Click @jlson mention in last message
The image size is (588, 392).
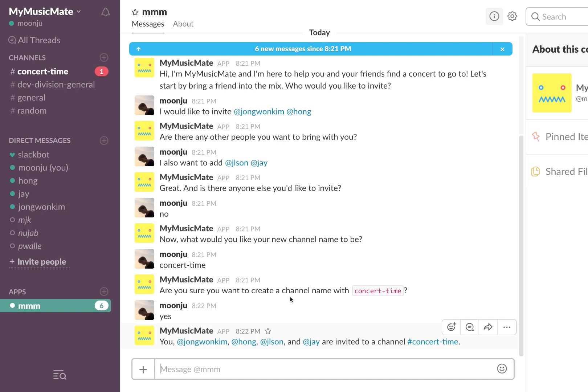(x=272, y=342)
